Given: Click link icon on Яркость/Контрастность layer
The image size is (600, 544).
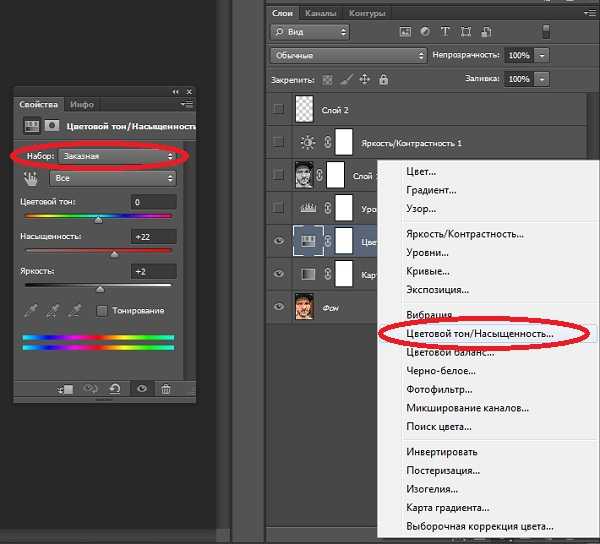Looking at the screenshot, I should tap(328, 142).
